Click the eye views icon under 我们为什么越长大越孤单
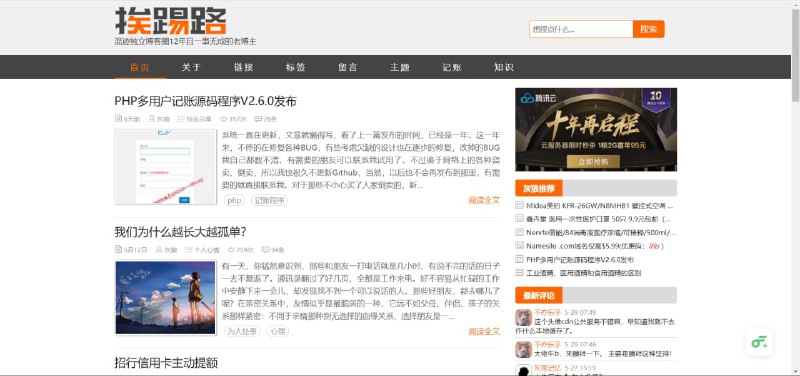The width and height of the screenshot is (800, 376). [231, 250]
